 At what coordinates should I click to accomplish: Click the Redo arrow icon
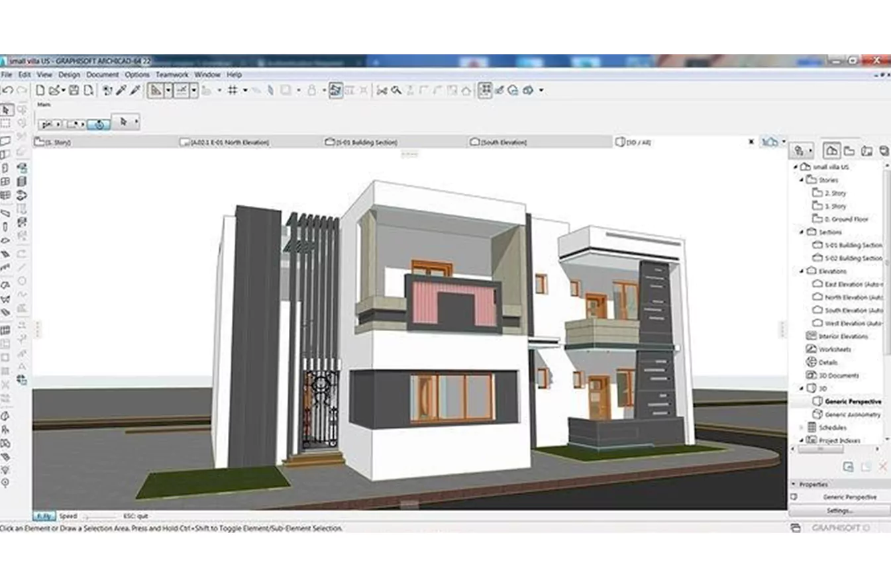point(23,90)
